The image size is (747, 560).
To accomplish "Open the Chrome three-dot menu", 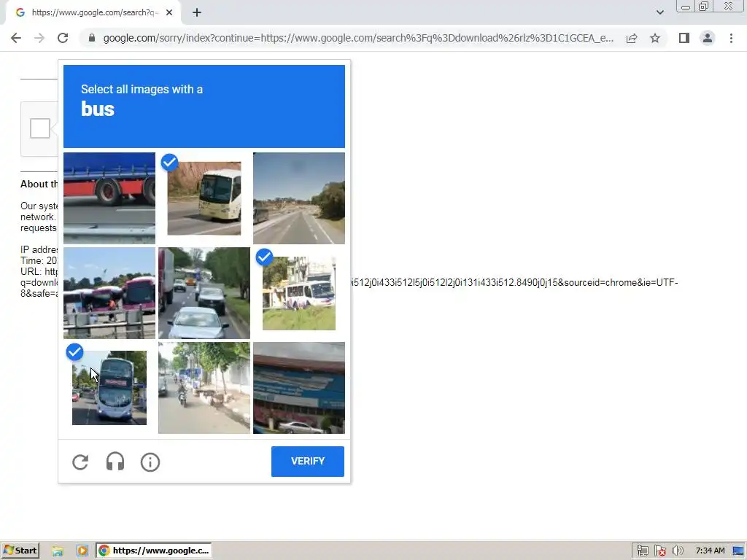I will (x=731, y=38).
